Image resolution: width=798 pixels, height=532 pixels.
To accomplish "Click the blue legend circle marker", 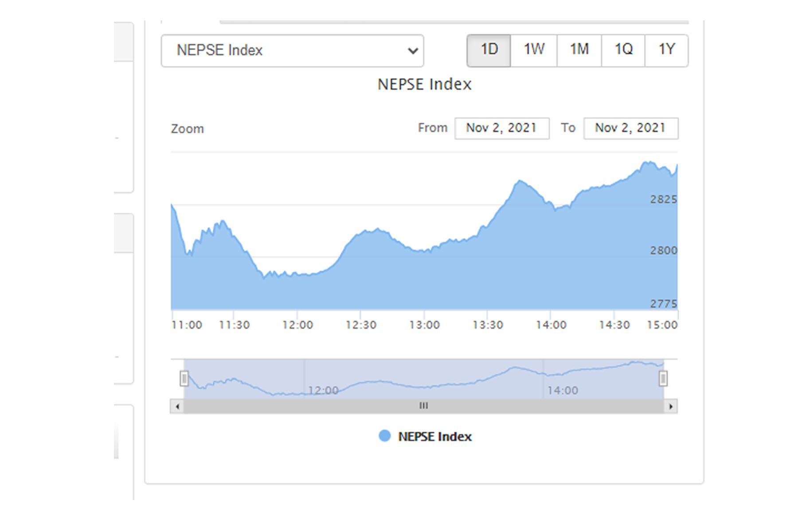I will tap(384, 436).
